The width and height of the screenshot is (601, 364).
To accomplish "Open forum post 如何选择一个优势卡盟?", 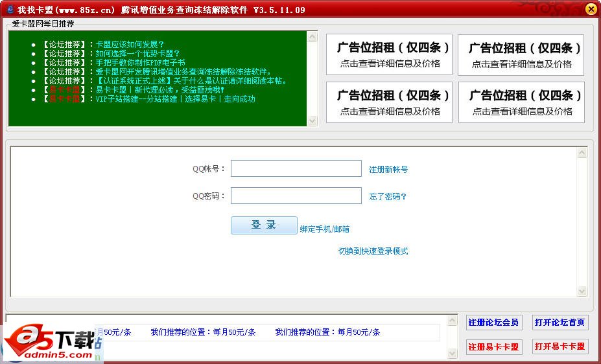I will pyautogui.click(x=137, y=54).
